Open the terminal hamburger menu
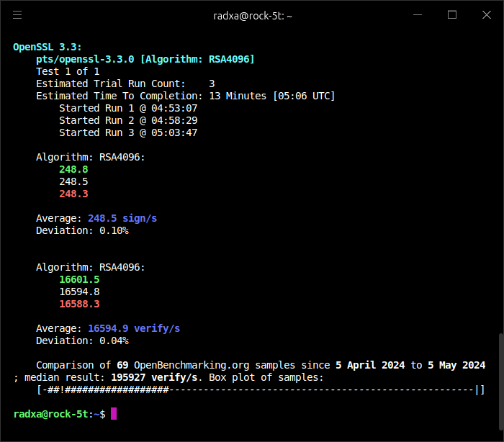The height and width of the screenshot is (442, 504). pos(17,15)
